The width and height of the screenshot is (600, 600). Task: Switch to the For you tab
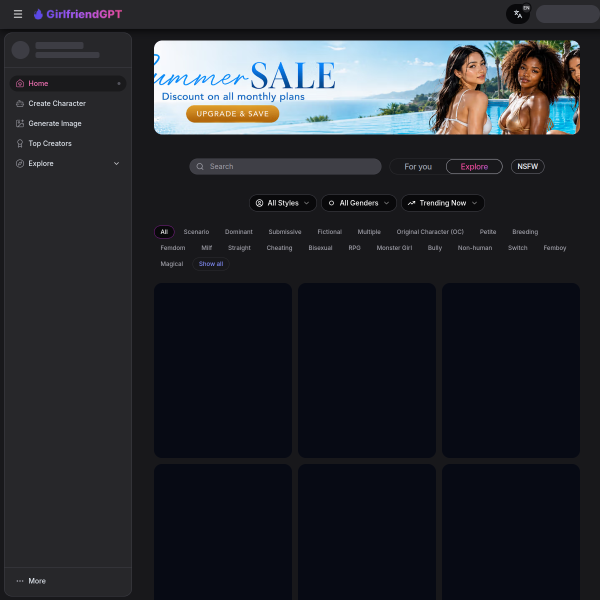click(x=418, y=166)
